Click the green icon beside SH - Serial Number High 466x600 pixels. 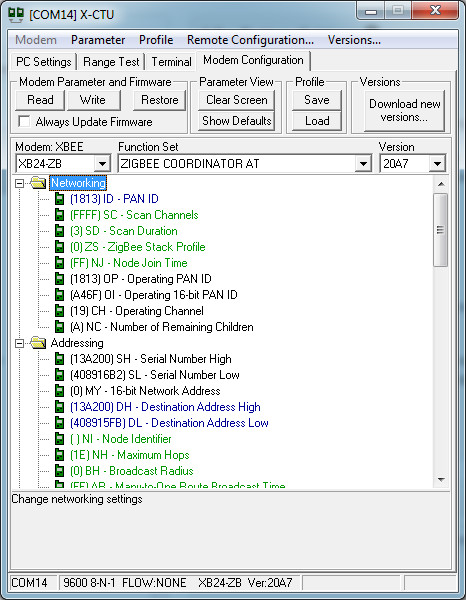pos(59,359)
